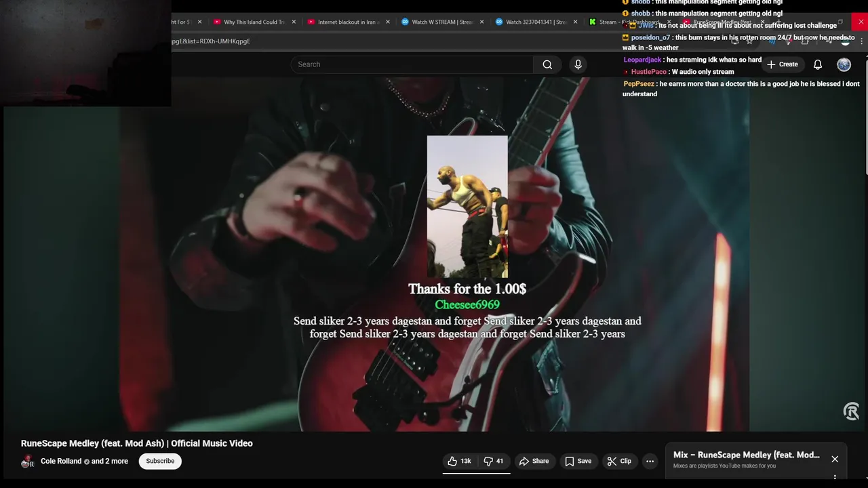
Task: Clip the video with scissors button
Action: tap(619, 461)
